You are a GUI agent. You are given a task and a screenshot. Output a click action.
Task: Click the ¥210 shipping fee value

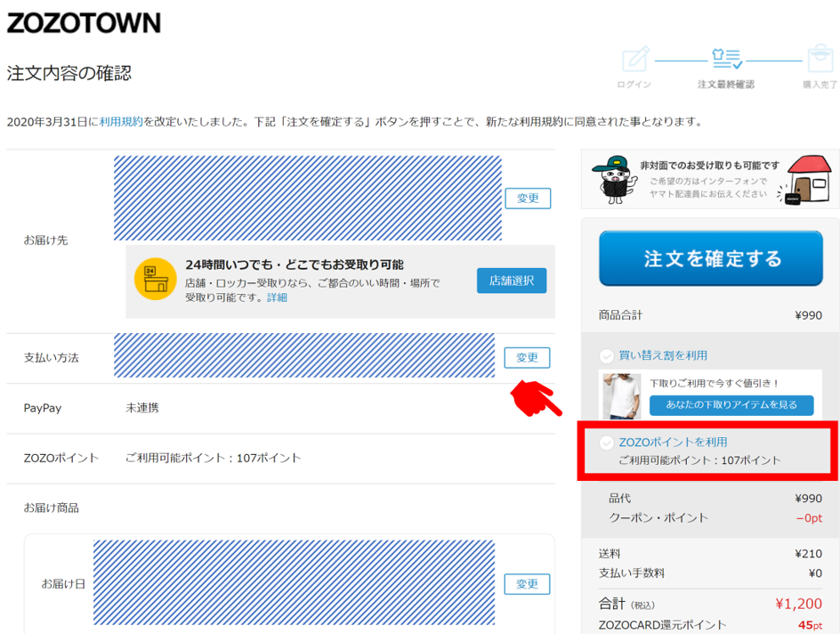tap(808, 554)
